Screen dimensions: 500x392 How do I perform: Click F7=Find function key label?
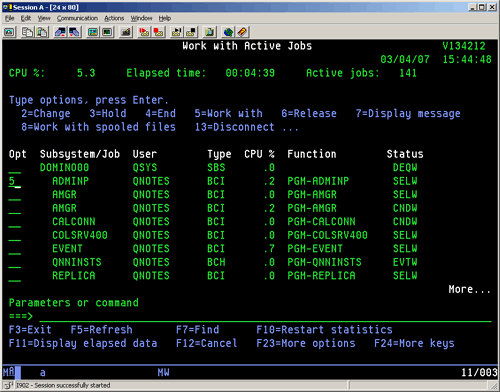(198, 330)
